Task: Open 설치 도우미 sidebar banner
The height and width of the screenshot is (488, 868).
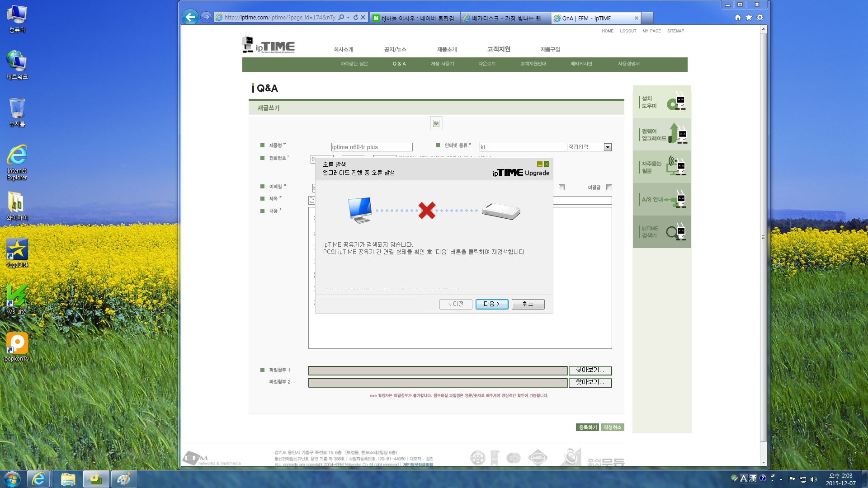Action: click(x=662, y=102)
